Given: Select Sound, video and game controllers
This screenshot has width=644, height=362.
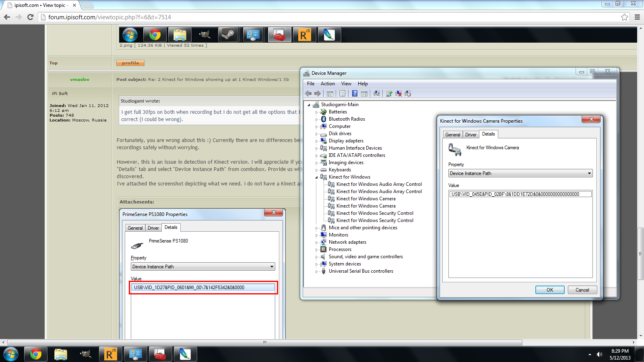Looking at the screenshot, I should tap(365, 257).
